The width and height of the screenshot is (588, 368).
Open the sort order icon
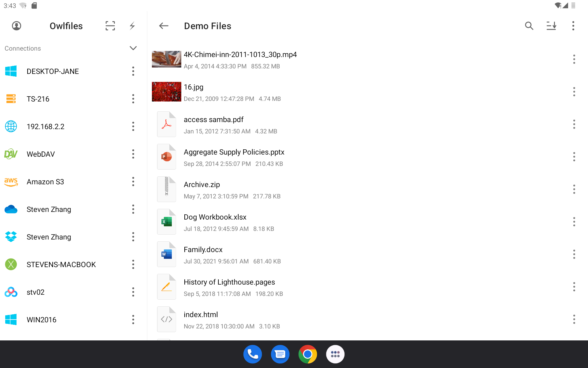pyautogui.click(x=551, y=26)
